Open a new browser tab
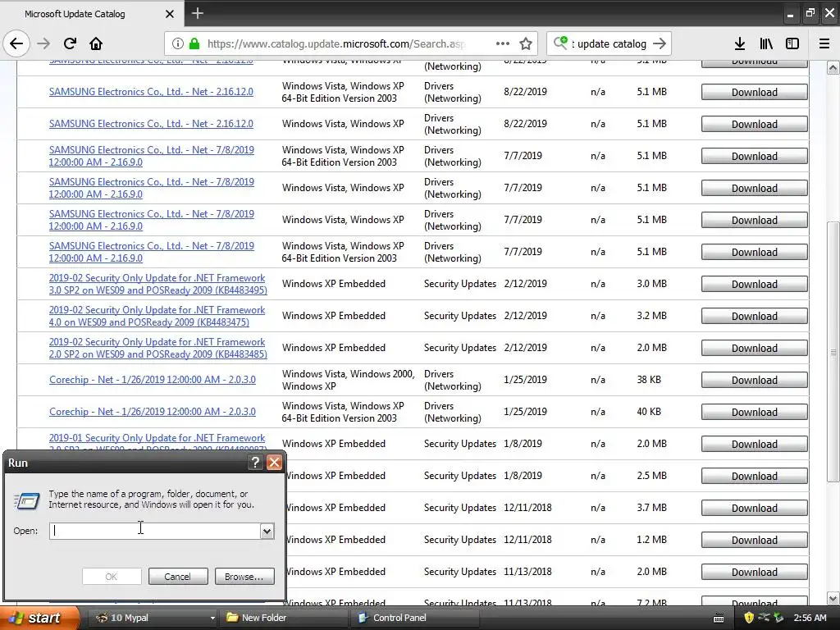The width and height of the screenshot is (840, 630). coord(197,13)
